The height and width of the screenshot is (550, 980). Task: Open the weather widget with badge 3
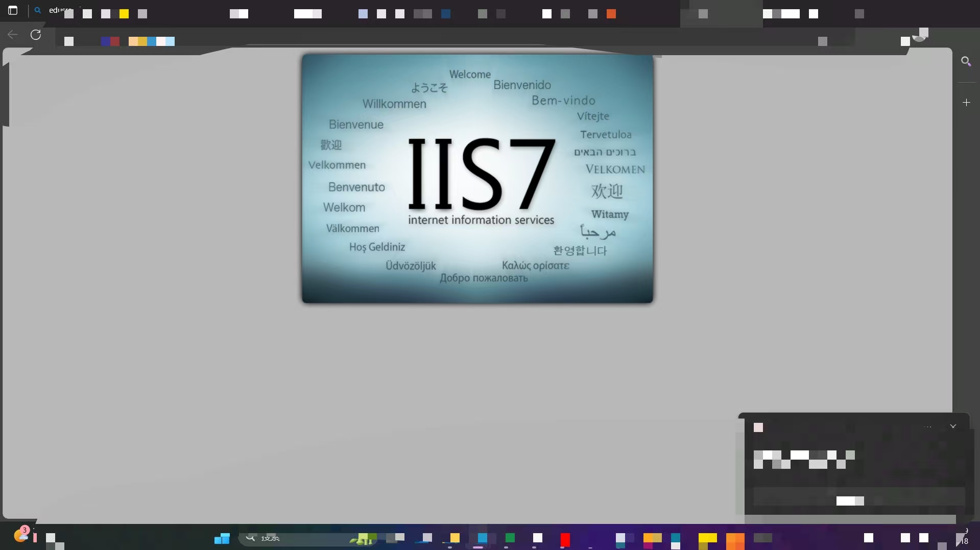click(x=21, y=535)
